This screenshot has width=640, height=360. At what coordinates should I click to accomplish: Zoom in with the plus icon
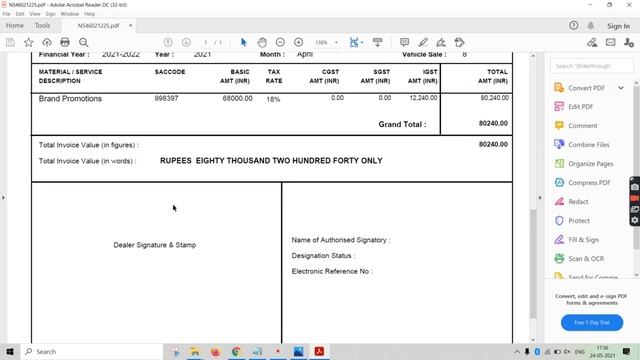point(298,42)
